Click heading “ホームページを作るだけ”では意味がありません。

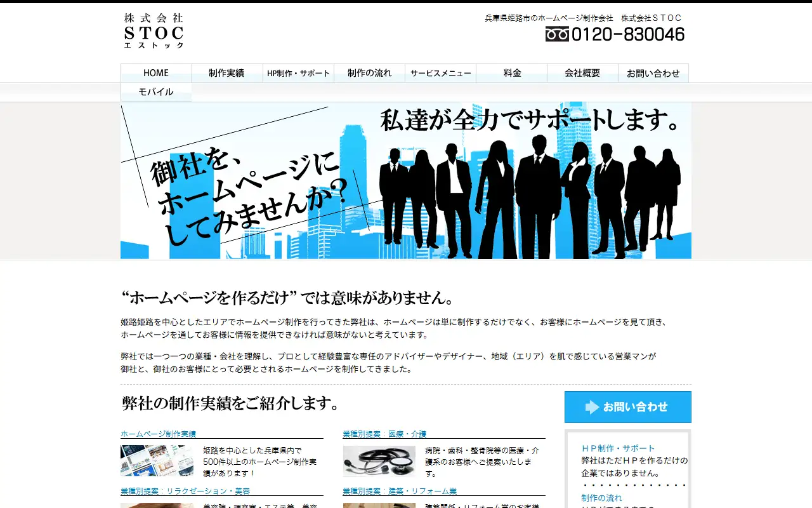click(288, 297)
